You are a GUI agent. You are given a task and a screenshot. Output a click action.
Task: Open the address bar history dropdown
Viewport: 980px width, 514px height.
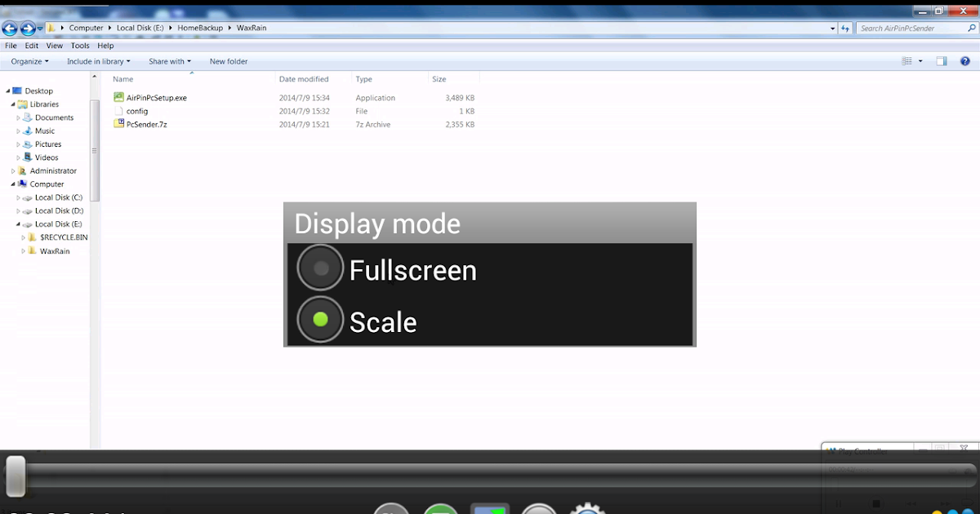tap(833, 28)
